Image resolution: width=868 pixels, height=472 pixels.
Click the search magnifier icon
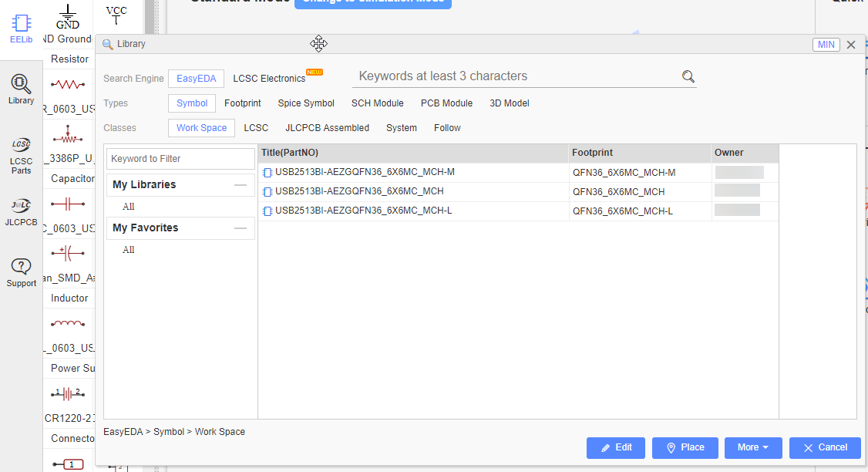(x=688, y=76)
